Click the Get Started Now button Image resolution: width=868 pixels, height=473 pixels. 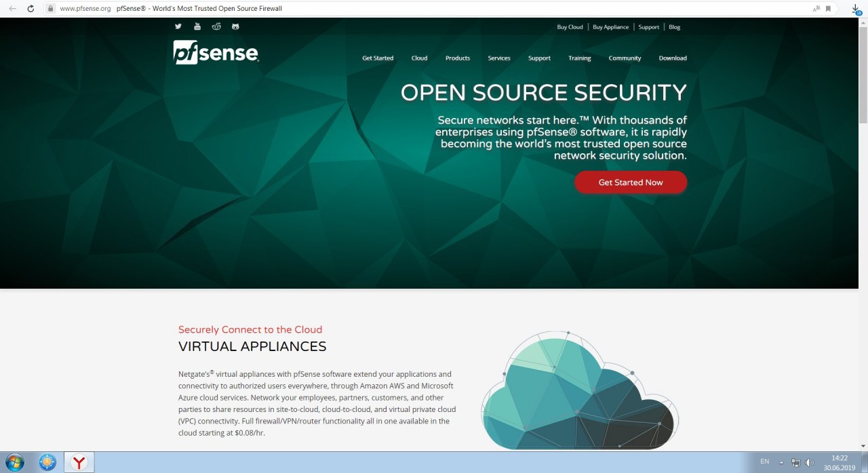tap(631, 182)
